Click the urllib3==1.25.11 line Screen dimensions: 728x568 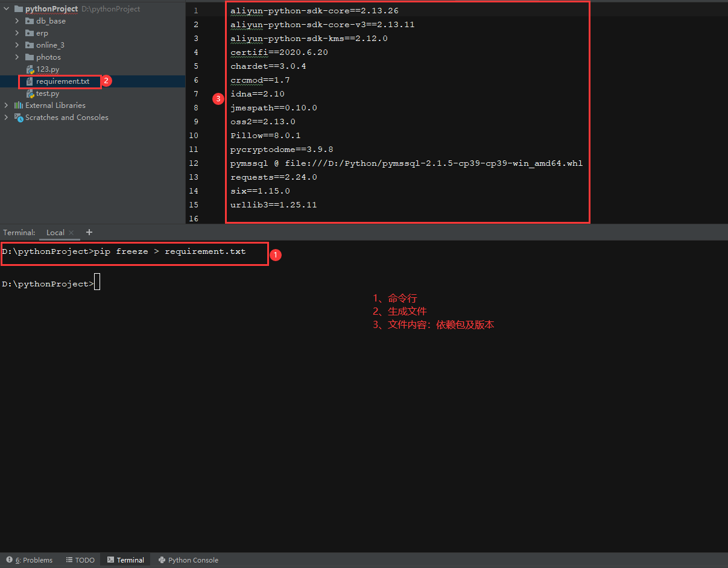point(274,205)
